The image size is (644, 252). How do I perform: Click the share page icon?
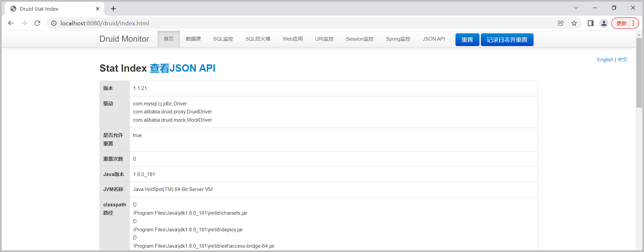click(x=561, y=23)
